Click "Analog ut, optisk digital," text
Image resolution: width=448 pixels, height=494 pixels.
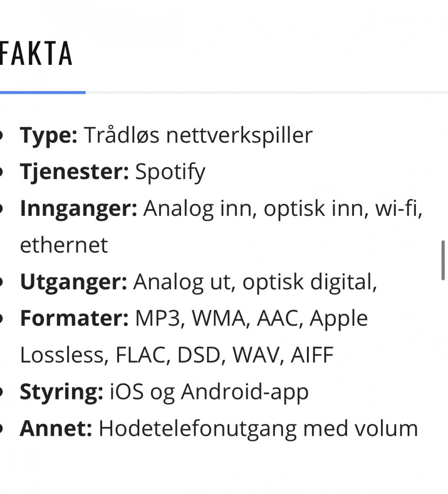[x=255, y=281]
